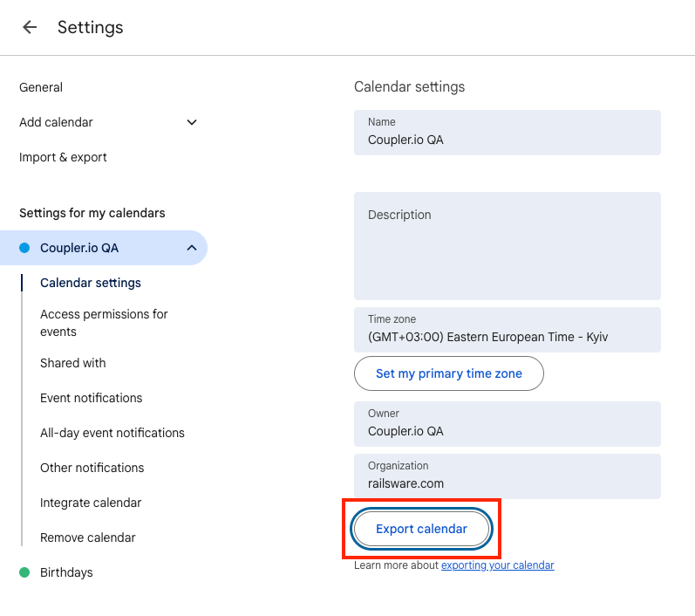Click Set my primary time zone
Screen dimensions: 695x616
click(448, 373)
